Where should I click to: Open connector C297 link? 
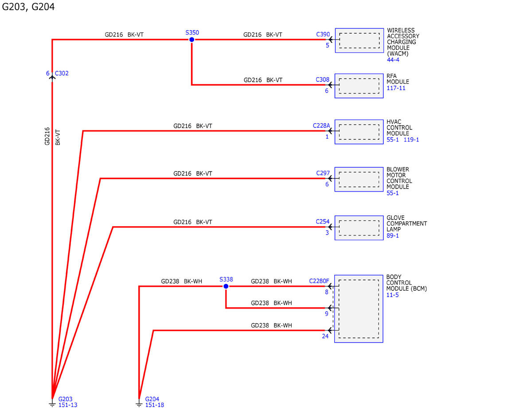[323, 173]
